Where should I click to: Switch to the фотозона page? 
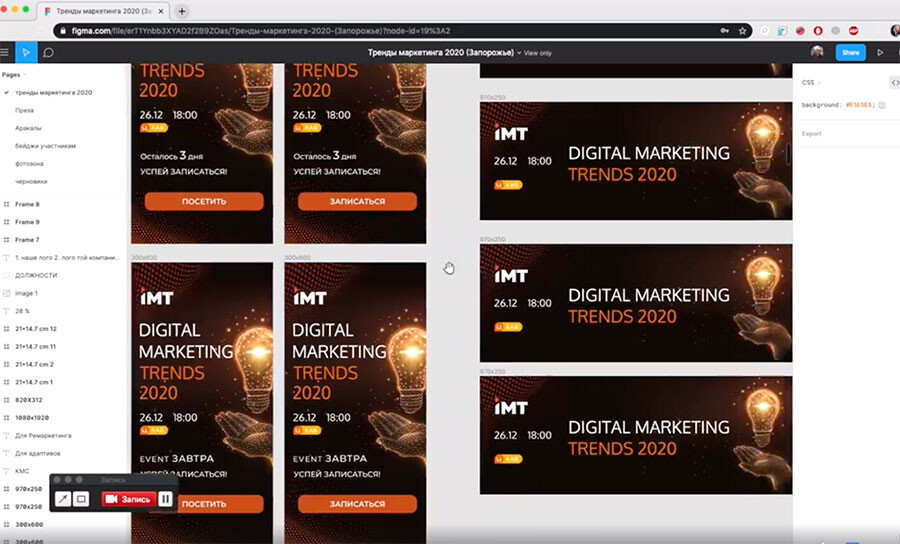29,164
